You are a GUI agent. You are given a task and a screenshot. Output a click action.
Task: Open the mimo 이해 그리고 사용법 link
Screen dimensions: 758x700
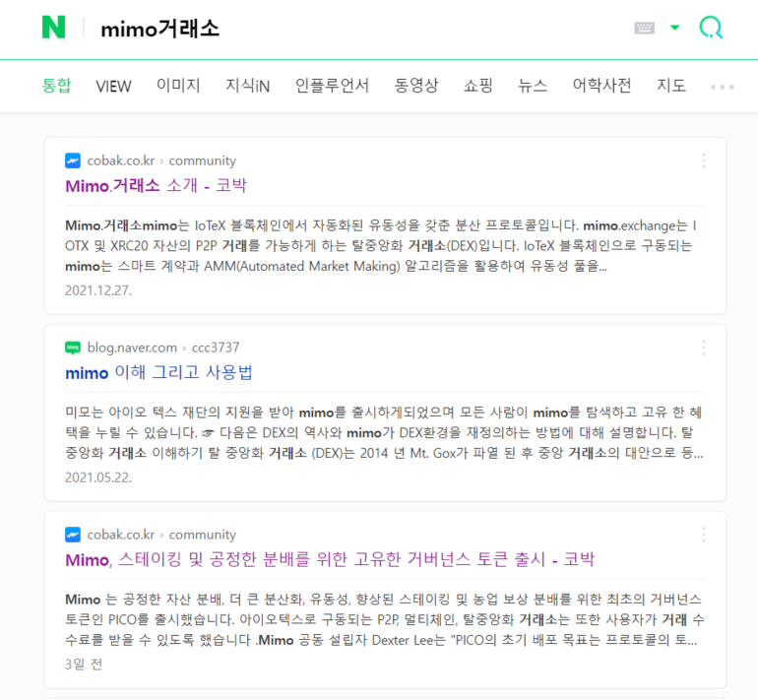tap(159, 373)
